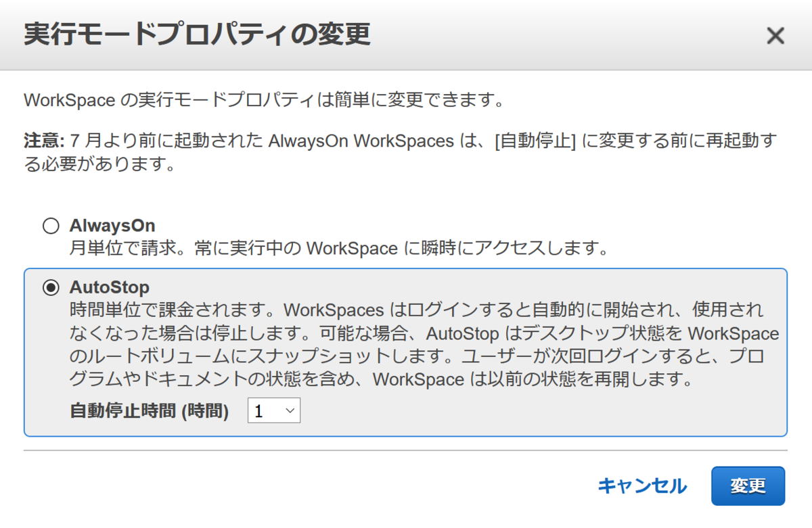This screenshot has width=812, height=528.
Task: Dismiss the dialog with the X icon
Action: click(x=775, y=36)
